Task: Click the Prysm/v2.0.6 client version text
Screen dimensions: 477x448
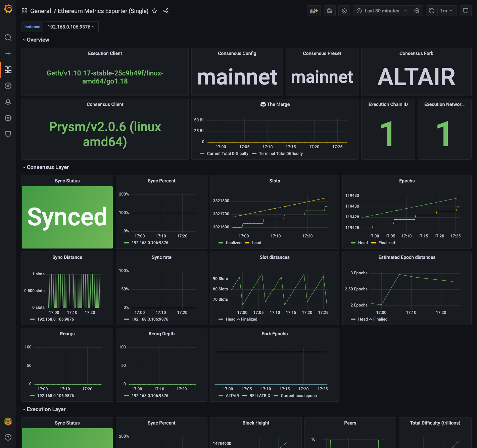Action: [x=105, y=134]
